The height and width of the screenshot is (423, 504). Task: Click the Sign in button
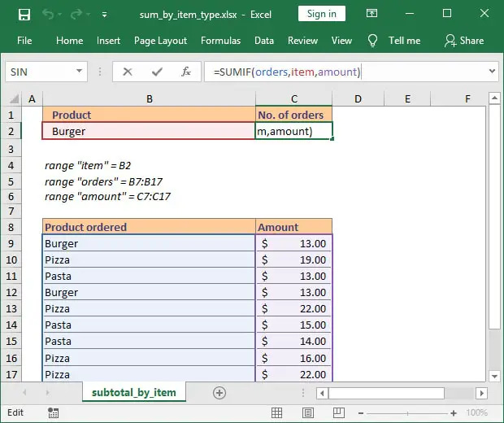click(x=322, y=14)
